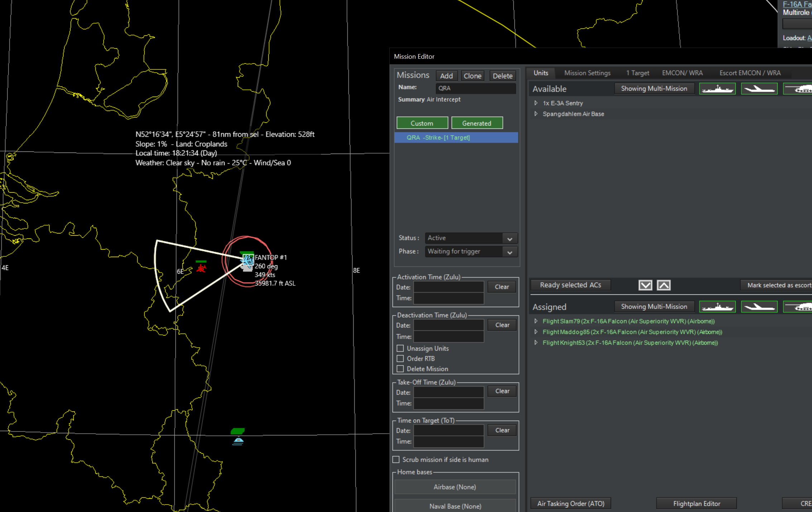Click the up arrow unassign units button
Viewport: 812px width, 512px height.
click(x=663, y=285)
